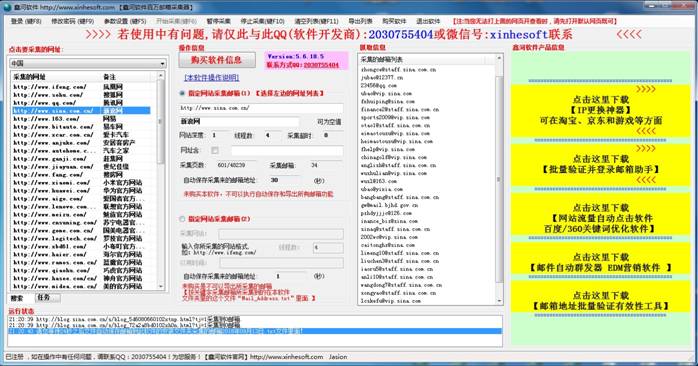Open the 本软件操作说明 link
This screenshot has width=698, height=366.
(212, 77)
